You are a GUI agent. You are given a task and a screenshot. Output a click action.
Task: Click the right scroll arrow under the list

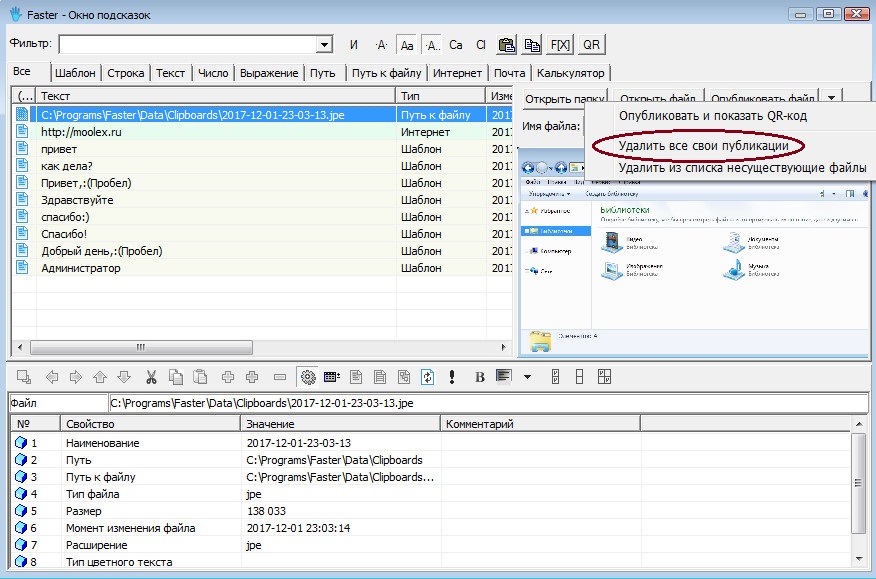pos(503,348)
